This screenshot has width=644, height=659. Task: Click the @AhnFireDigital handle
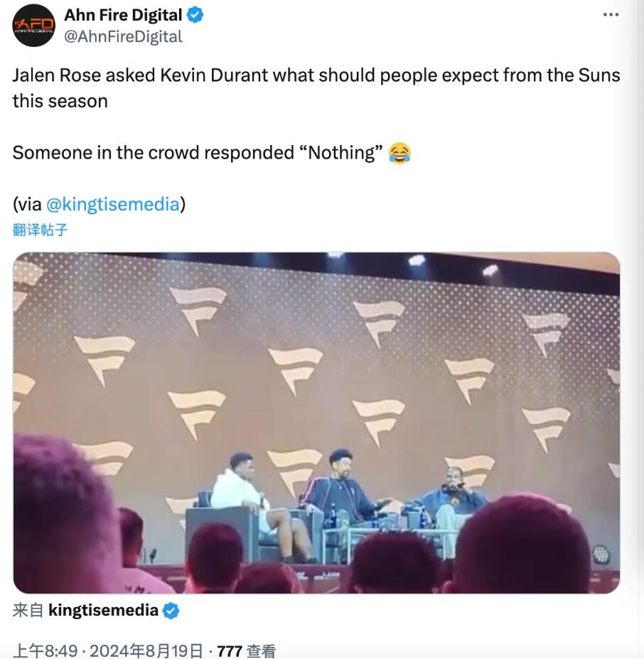click(x=123, y=36)
